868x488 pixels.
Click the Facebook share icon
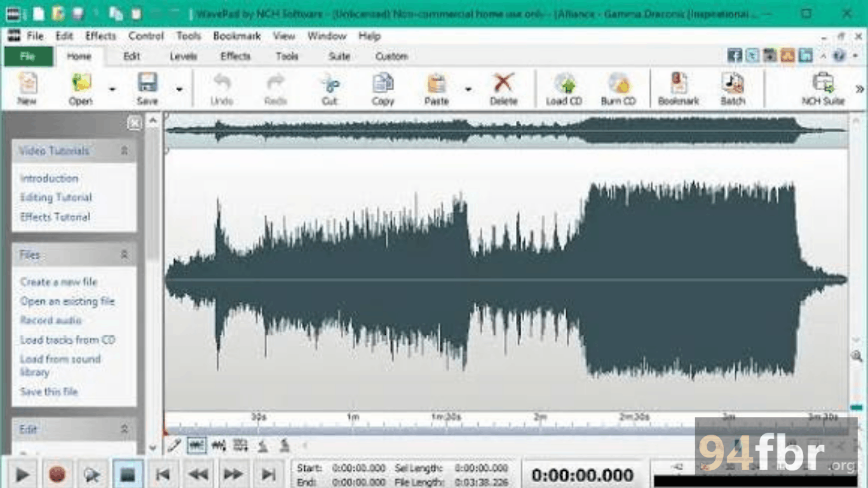coord(735,56)
